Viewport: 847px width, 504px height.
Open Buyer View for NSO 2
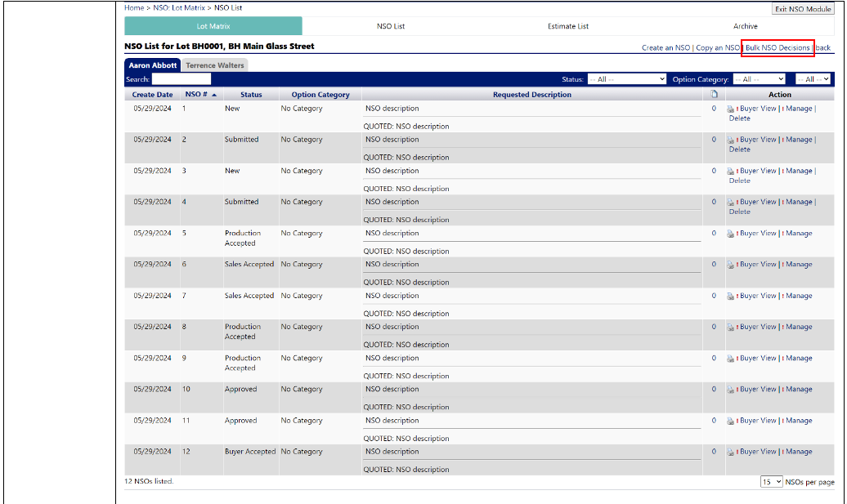(x=758, y=139)
